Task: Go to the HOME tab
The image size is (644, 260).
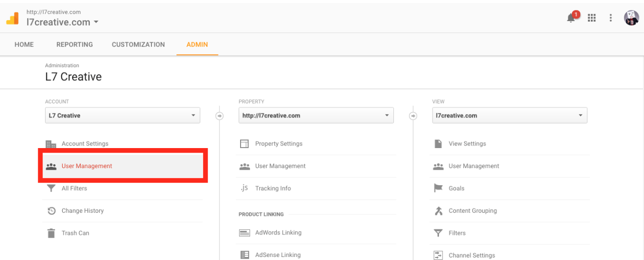Action: 24,45
